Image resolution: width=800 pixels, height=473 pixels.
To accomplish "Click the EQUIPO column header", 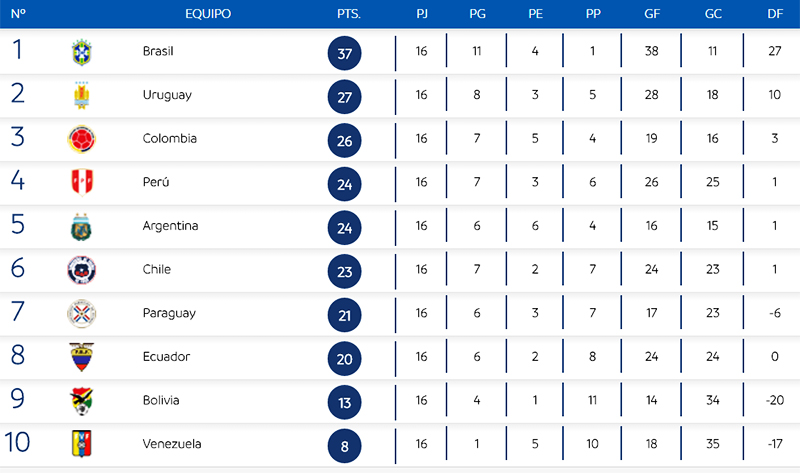I will point(208,14).
